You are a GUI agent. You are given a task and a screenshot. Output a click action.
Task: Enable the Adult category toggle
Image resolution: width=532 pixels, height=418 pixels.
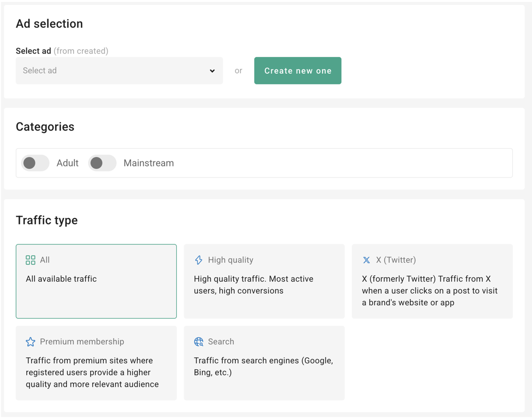(x=35, y=163)
